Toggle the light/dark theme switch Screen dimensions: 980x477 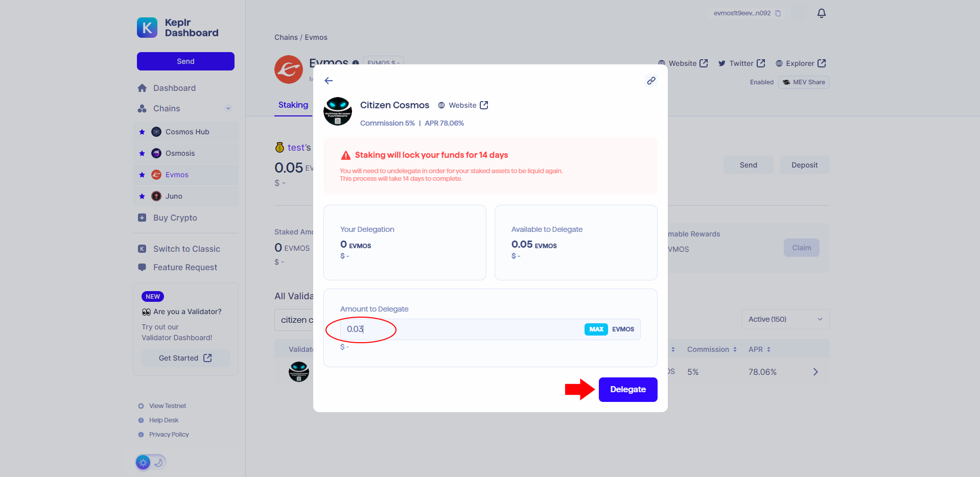(x=151, y=462)
